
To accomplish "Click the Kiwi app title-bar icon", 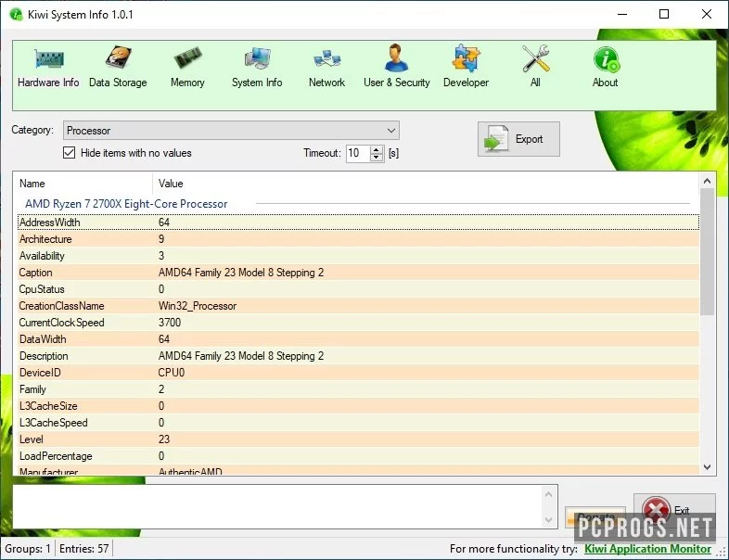I will coord(17,15).
